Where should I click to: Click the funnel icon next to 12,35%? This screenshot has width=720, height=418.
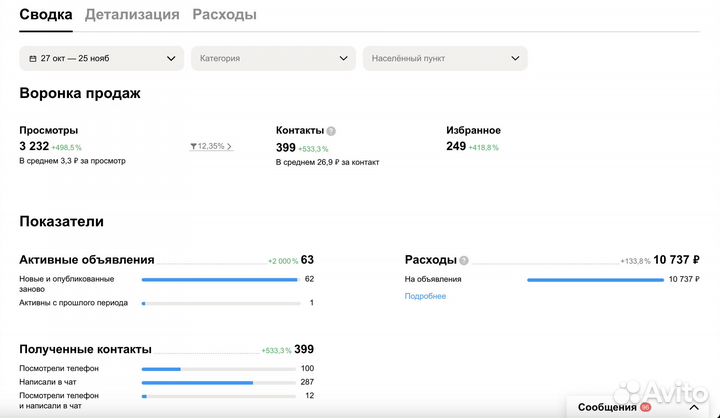coord(193,147)
